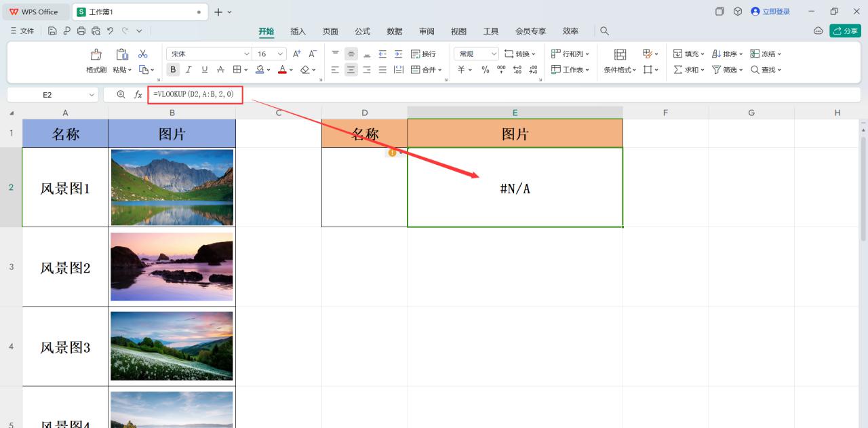Toggle Italic formatting
Viewport: 868px width, 428px height.
[x=189, y=69]
